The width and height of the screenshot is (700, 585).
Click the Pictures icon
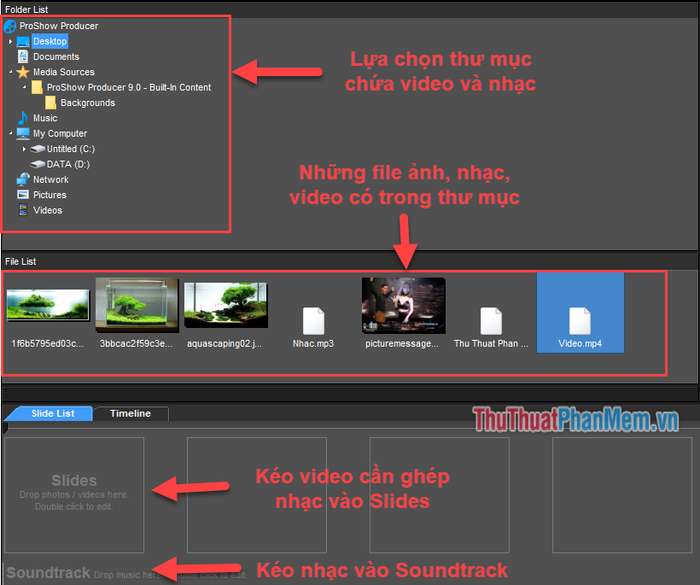(23, 195)
